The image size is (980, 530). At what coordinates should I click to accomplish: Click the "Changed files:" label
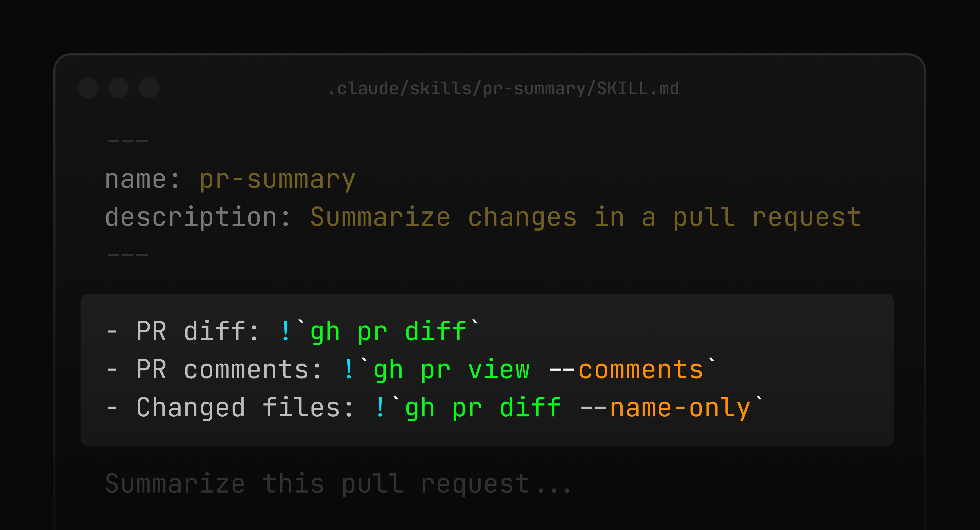pos(245,407)
